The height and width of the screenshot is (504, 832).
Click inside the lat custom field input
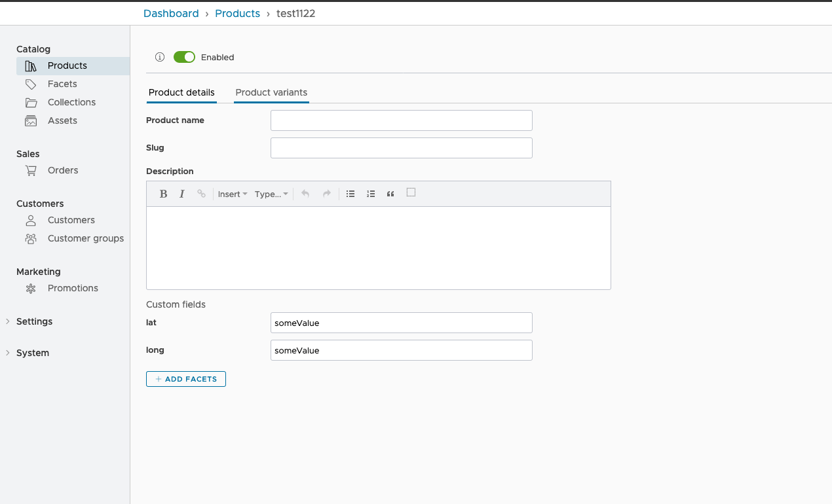click(x=401, y=323)
